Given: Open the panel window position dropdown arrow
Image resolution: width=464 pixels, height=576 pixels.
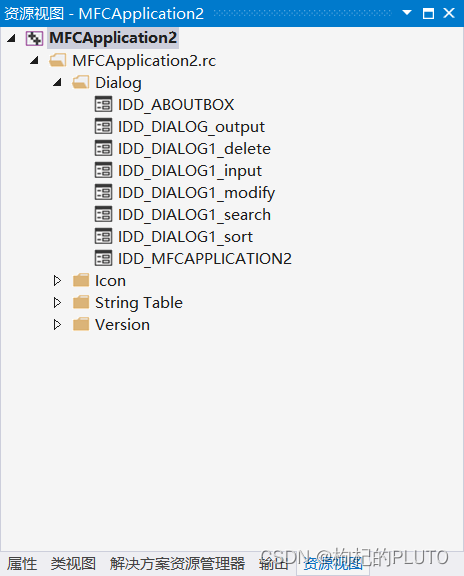Looking at the screenshot, I should [x=407, y=13].
